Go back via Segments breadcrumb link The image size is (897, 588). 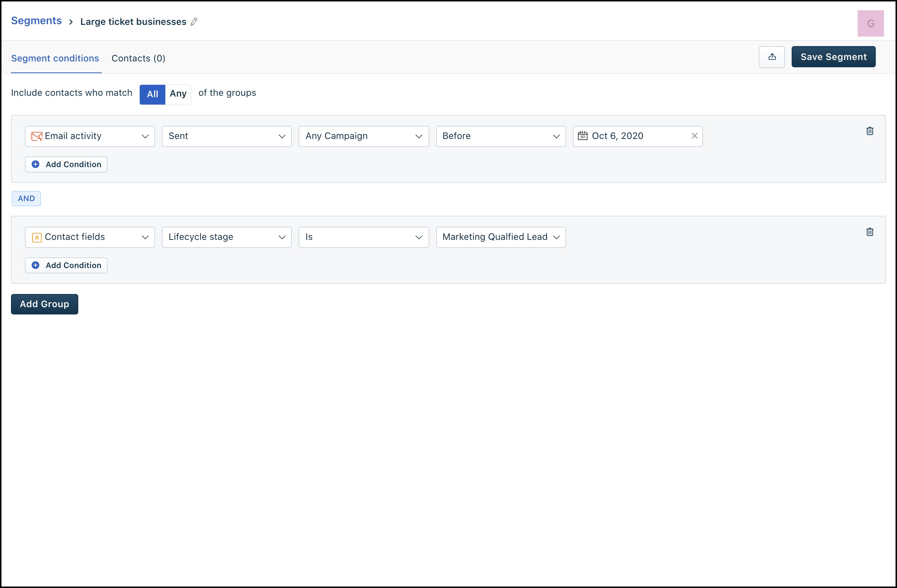(x=36, y=21)
